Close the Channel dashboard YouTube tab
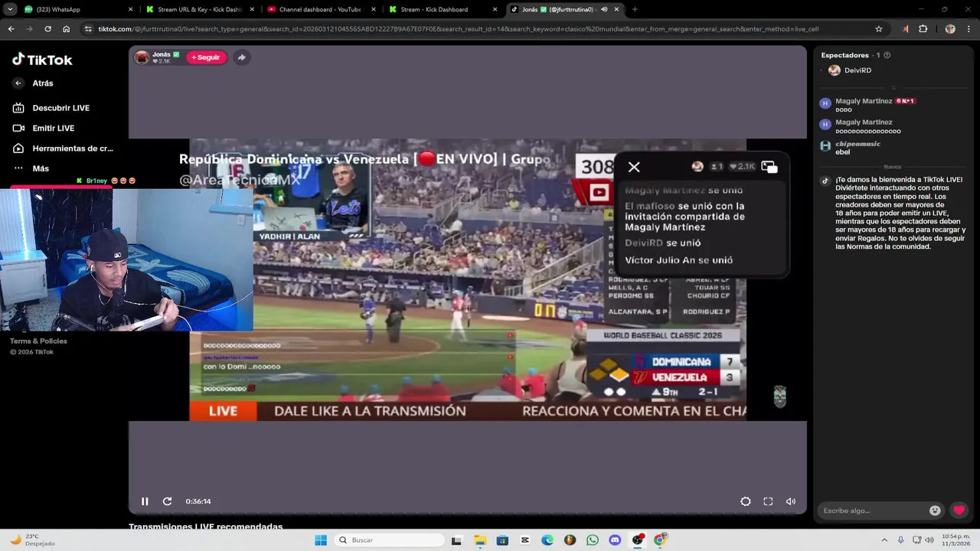Screen dimensions: 980x551 click(x=373, y=9)
